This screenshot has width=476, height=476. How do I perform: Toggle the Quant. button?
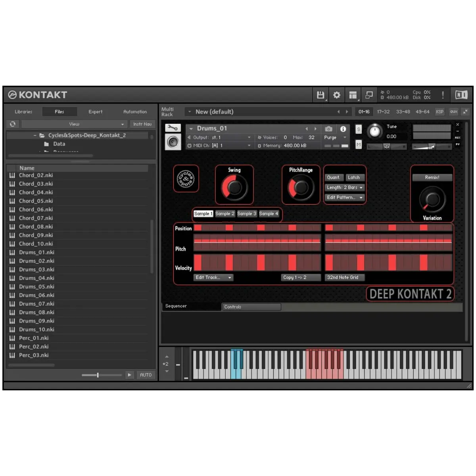pyautogui.click(x=334, y=177)
